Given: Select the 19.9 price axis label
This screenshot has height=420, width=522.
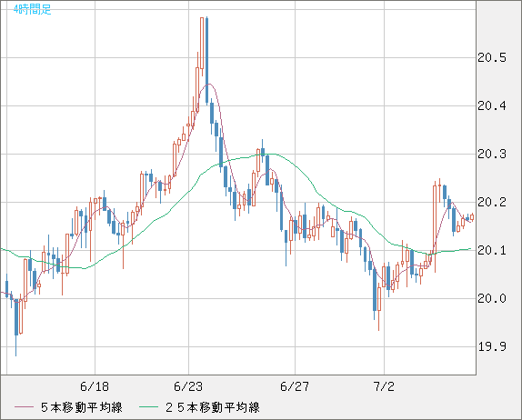Looking at the screenshot, I should click(x=492, y=346).
